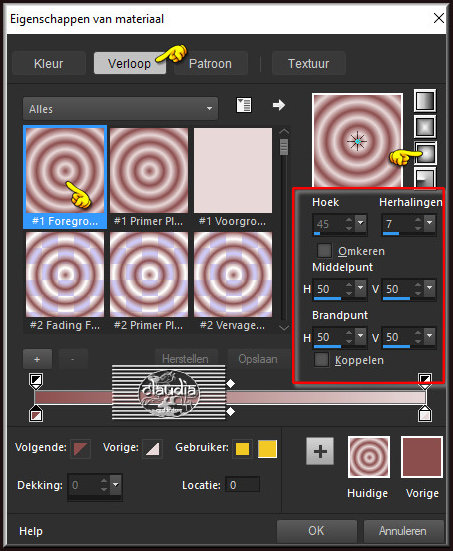Open the Middelpunt V dropdown arrow

pyautogui.click(x=429, y=288)
